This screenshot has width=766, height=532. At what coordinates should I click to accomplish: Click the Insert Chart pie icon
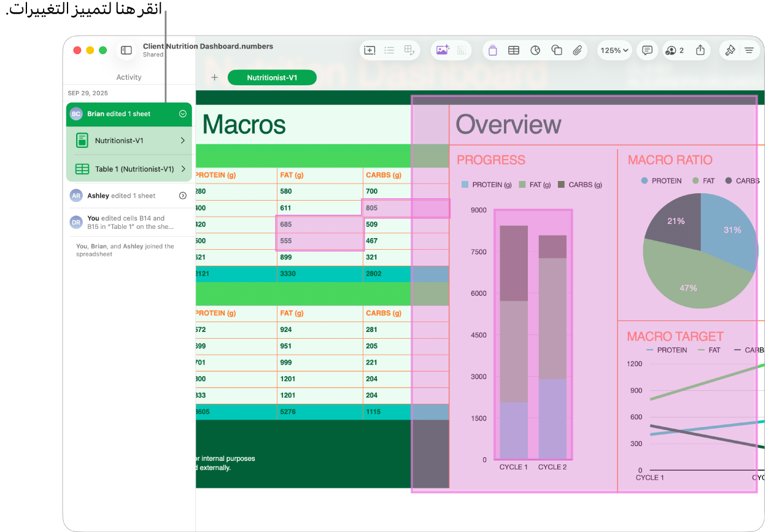pyautogui.click(x=535, y=50)
